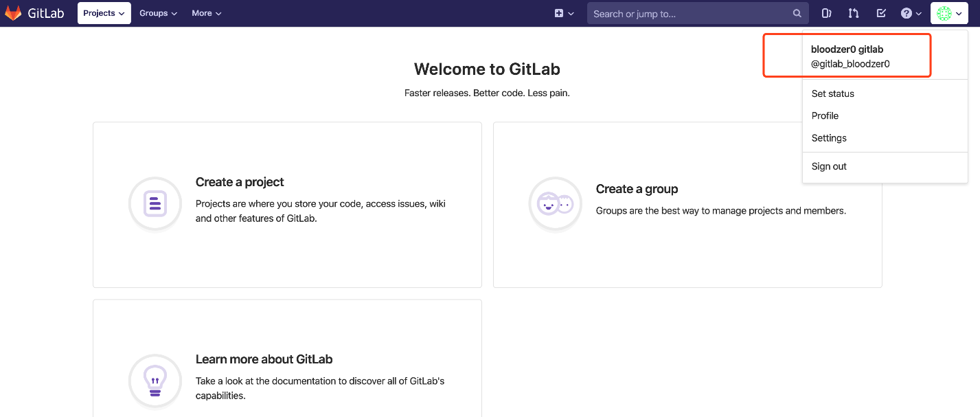The width and height of the screenshot is (980, 417).
Task: Click the GitLab fox logo
Action: (x=13, y=13)
